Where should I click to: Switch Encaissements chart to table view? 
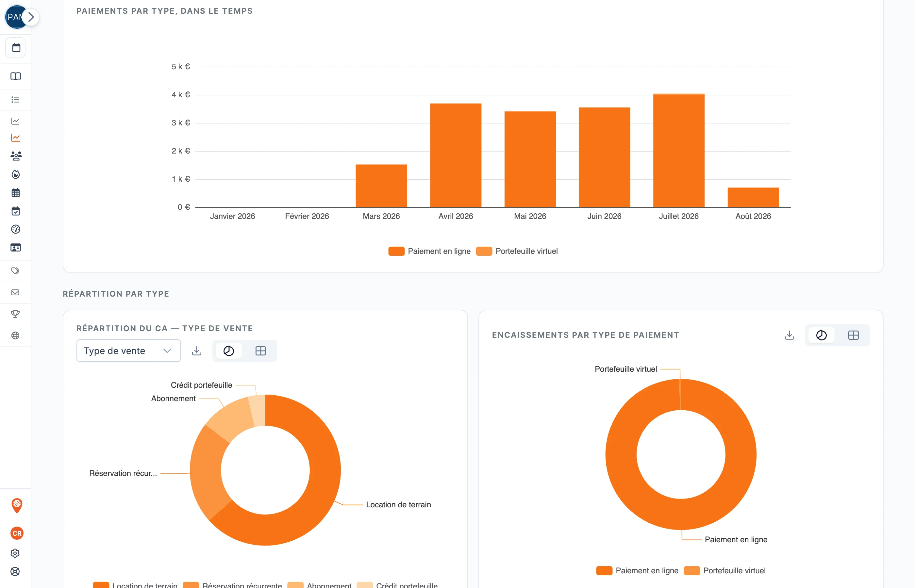click(854, 335)
